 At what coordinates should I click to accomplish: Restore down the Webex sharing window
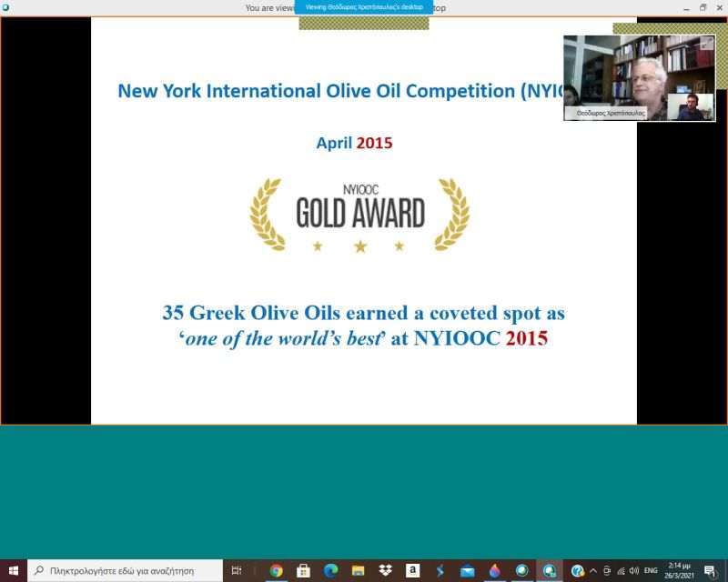[x=703, y=7]
